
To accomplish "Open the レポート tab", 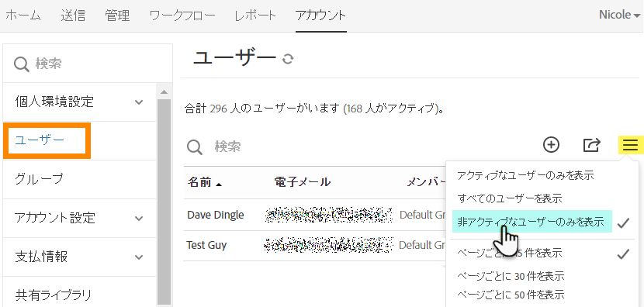I will (255, 16).
